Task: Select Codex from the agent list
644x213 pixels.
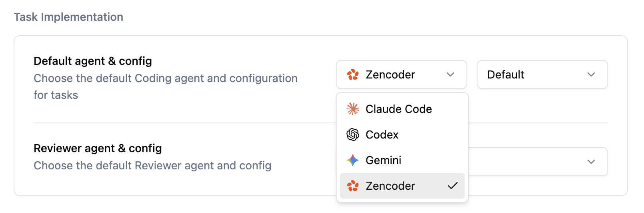Action: click(x=382, y=135)
